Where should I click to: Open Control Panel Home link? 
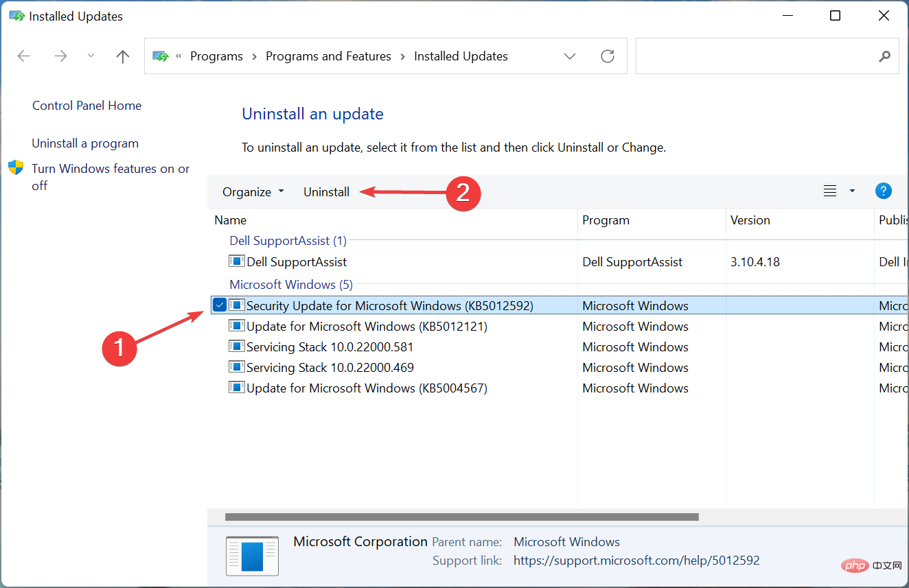pyautogui.click(x=87, y=106)
